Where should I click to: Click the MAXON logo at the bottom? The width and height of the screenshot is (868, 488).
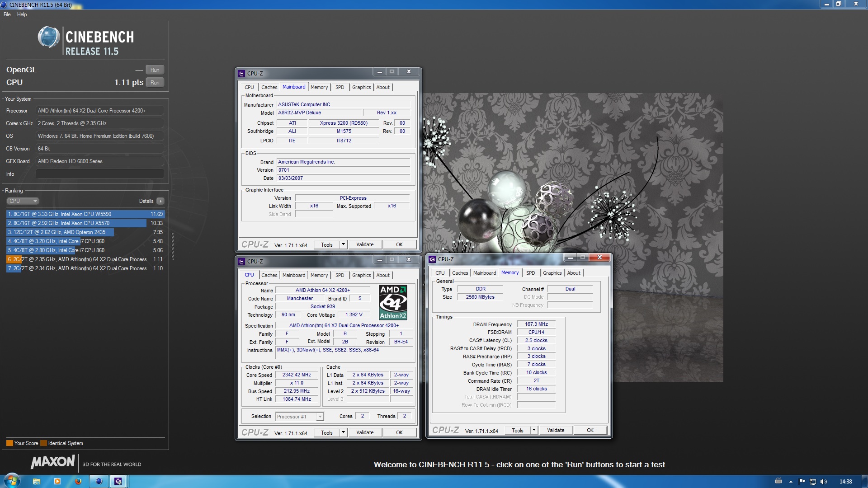tap(53, 462)
